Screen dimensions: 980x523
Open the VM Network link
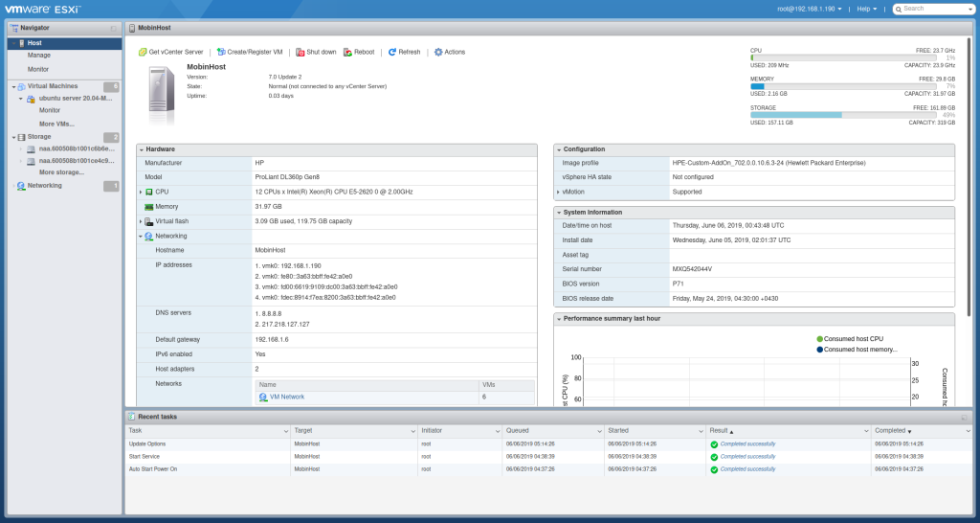coord(287,398)
